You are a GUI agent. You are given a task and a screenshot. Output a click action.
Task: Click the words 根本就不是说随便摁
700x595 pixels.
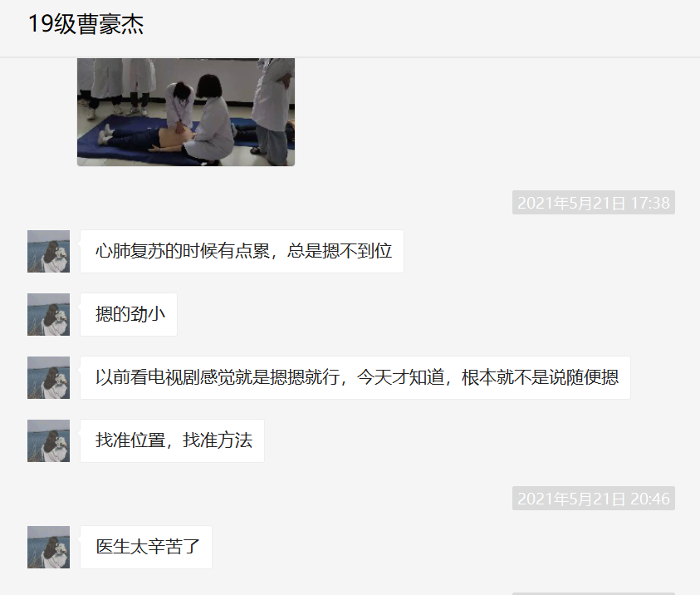tap(541, 377)
